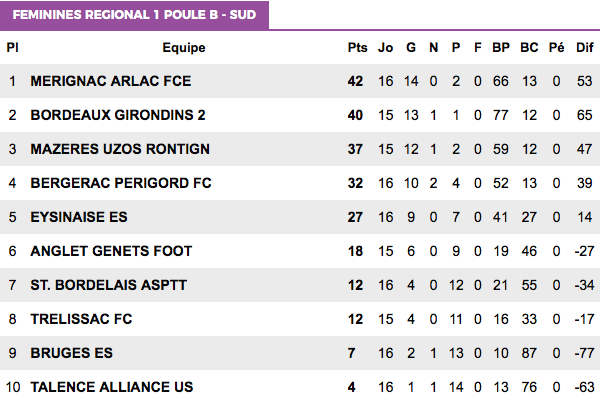Select the BC column header

529,48
